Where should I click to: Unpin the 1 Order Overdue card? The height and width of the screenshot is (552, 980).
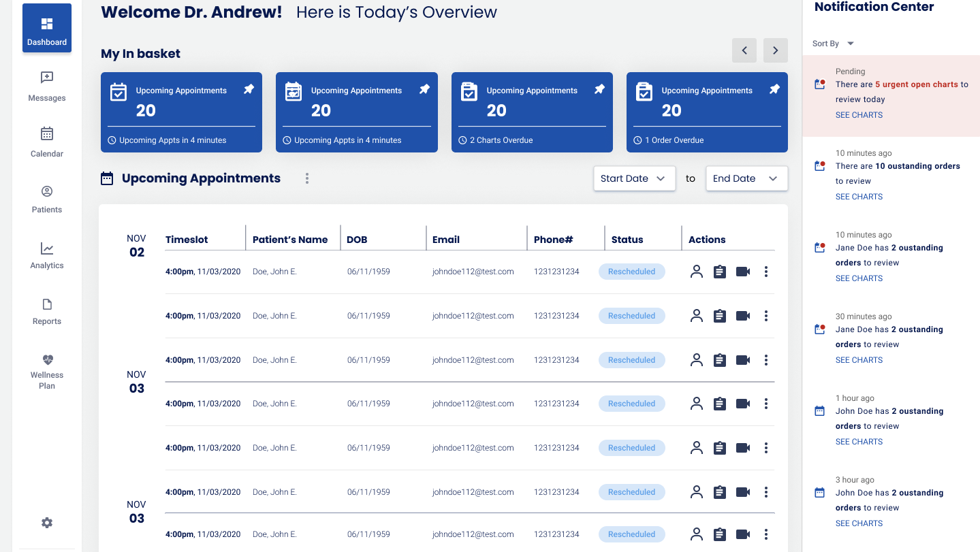(x=774, y=89)
